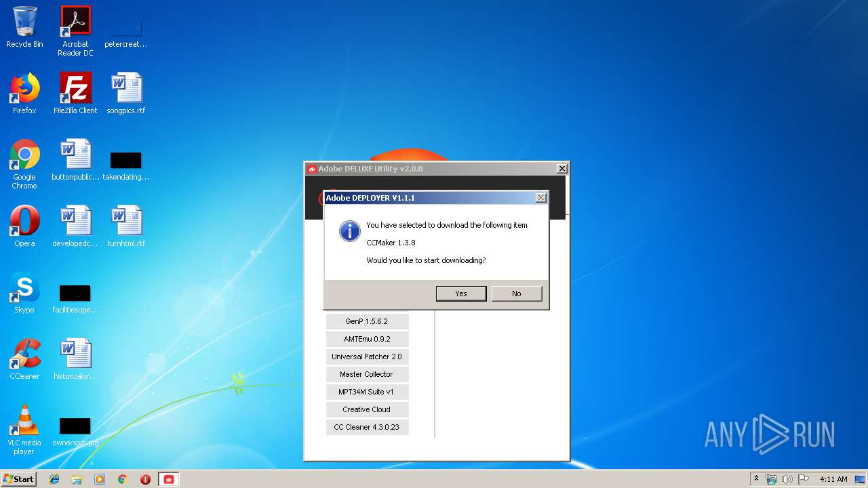Launch Skype desktop shortcut
The height and width of the screenshot is (488, 868).
tap(24, 293)
